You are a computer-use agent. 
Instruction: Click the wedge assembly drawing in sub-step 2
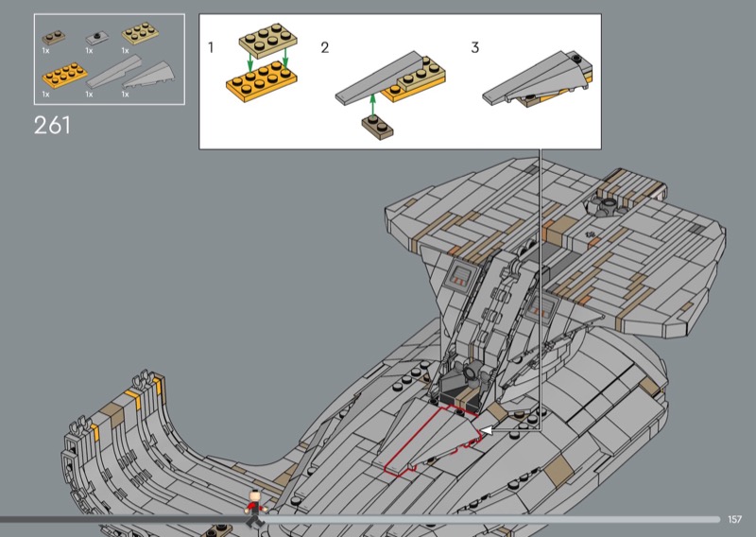pyautogui.click(x=389, y=90)
